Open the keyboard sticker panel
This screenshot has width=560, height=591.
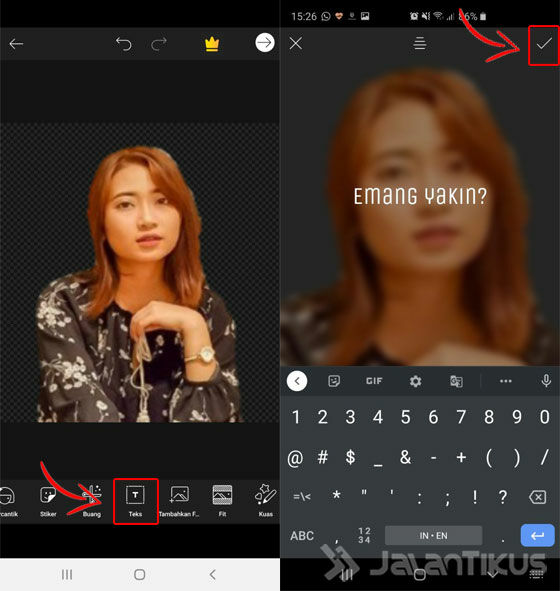tap(334, 381)
